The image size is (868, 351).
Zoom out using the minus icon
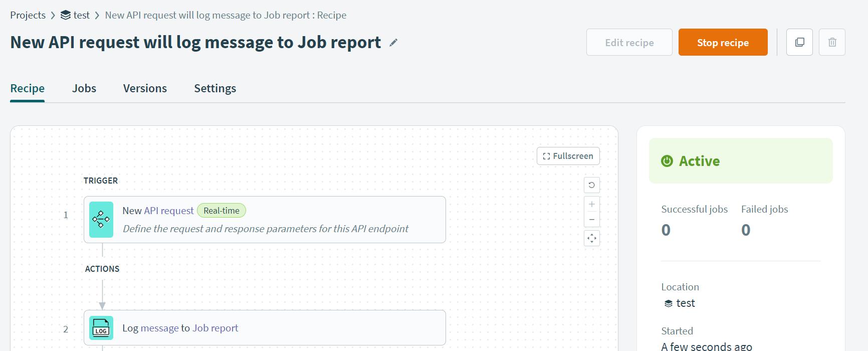pyautogui.click(x=592, y=220)
